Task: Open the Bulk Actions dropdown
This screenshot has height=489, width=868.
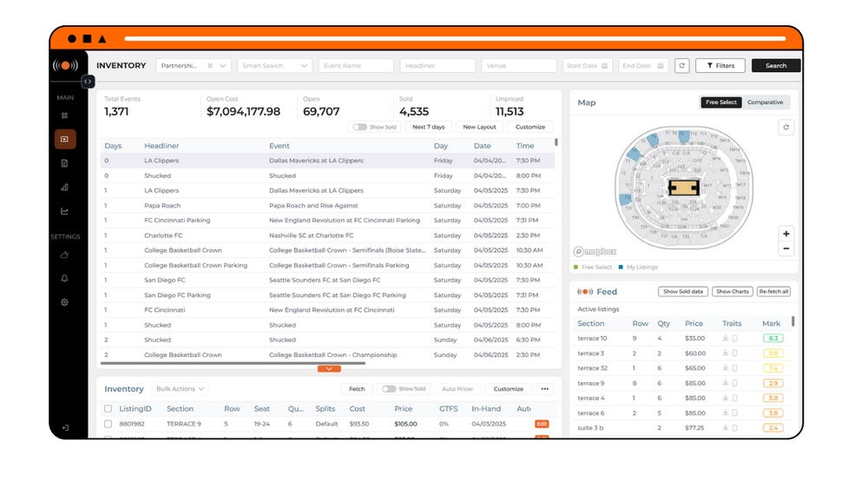Action: coord(180,389)
